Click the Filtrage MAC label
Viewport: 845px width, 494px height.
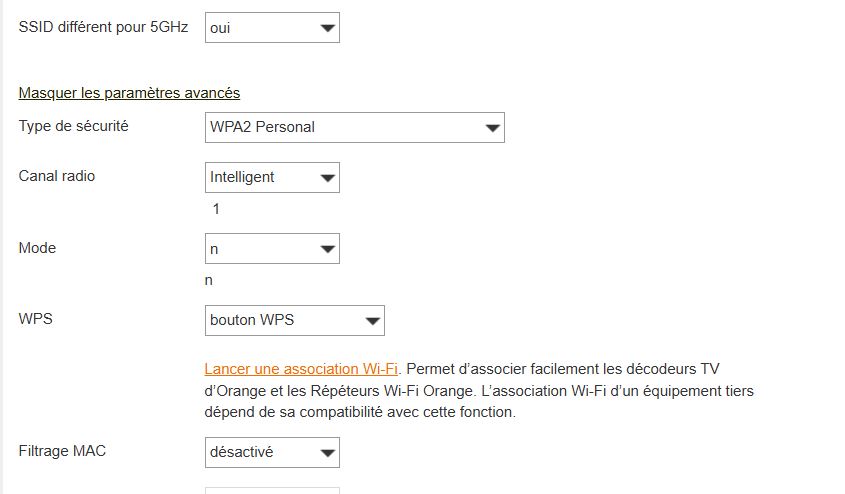[x=62, y=451]
